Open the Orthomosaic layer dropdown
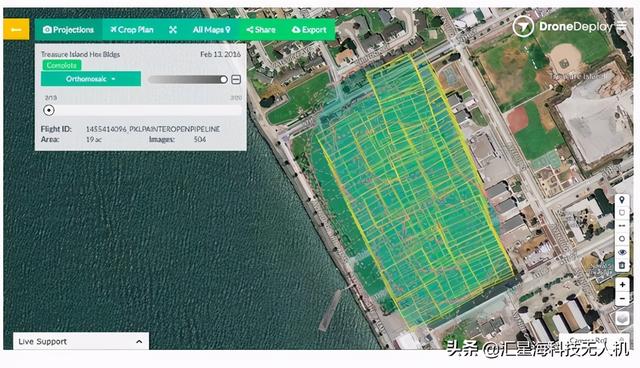 pos(91,79)
